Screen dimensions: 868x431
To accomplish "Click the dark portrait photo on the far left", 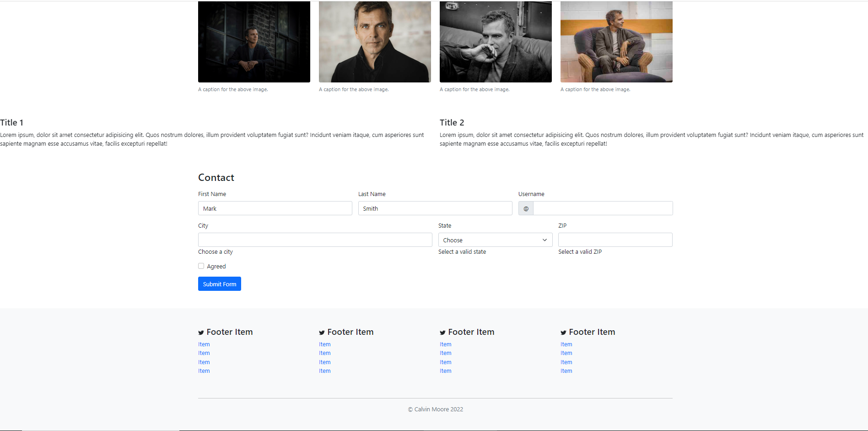I will (254, 41).
